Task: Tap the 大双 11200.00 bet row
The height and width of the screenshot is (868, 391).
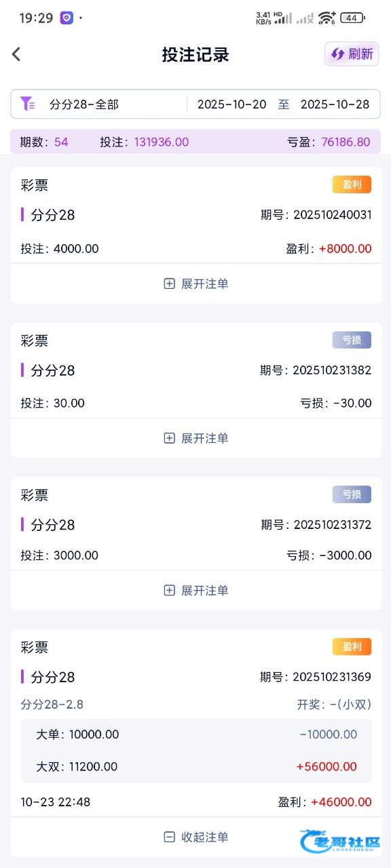Action: [x=196, y=767]
